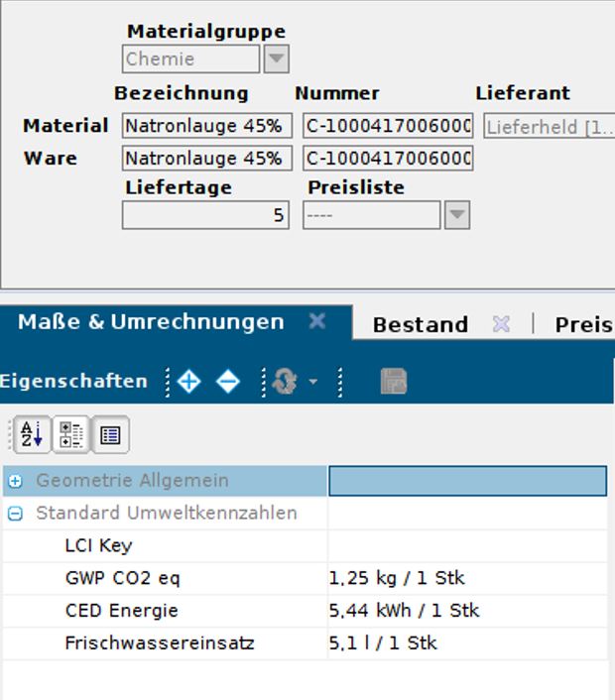This screenshot has width=615, height=700.
Task: Click the expand-all properties icon
Action: coord(188,382)
